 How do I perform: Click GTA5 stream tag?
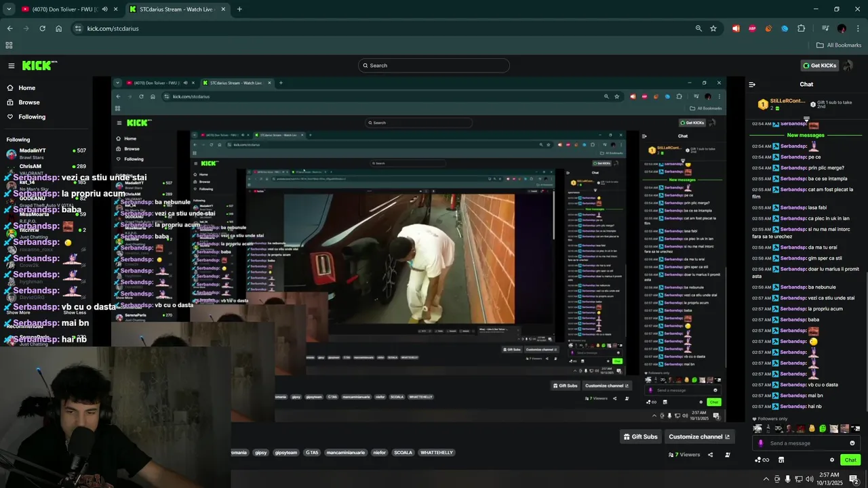[312, 453]
